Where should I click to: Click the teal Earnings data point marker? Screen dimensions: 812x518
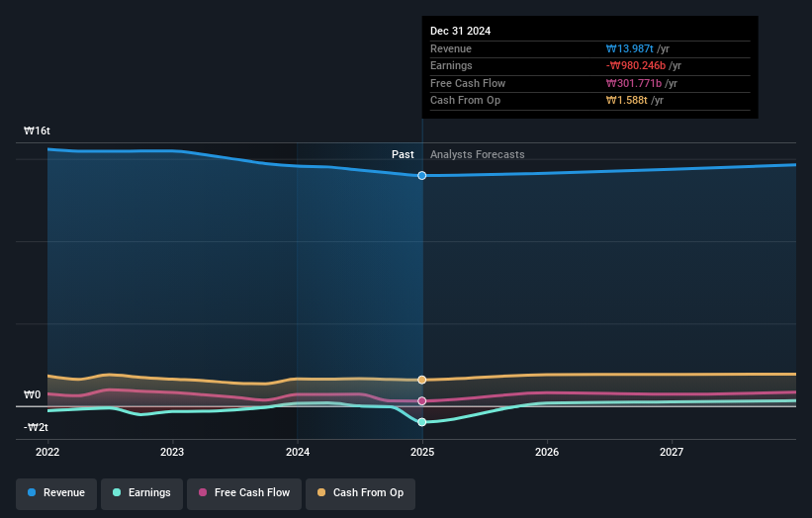(x=422, y=422)
